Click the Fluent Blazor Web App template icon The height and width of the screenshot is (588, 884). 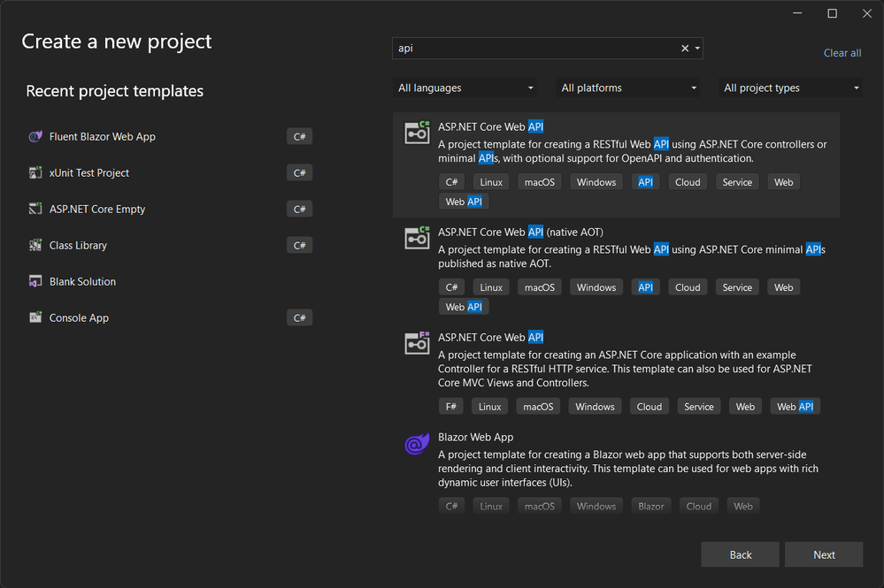(x=35, y=136)
